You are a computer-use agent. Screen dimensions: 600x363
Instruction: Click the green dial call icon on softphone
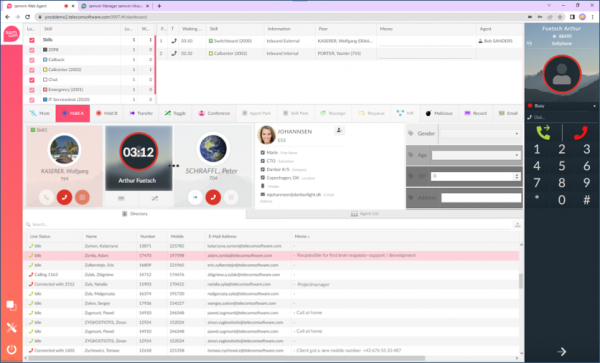tap(543, 133)
